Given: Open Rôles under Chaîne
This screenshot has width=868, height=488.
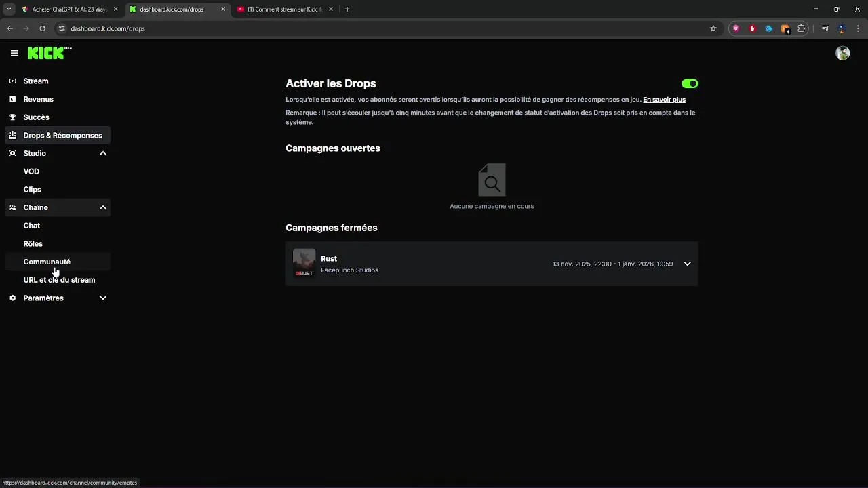Looking at the screenshot, I should [33, 243].
